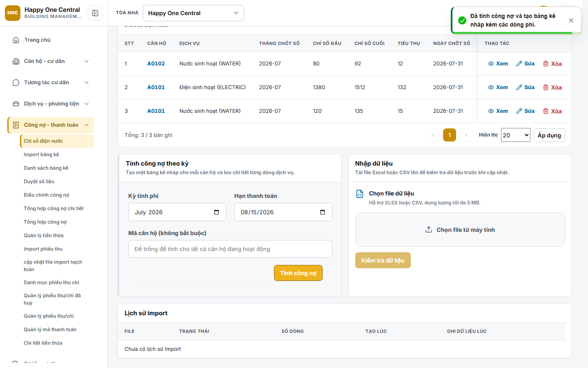Go to pagination page 1
Viewport: 588px width, 368px height.
tap(450, 135)
